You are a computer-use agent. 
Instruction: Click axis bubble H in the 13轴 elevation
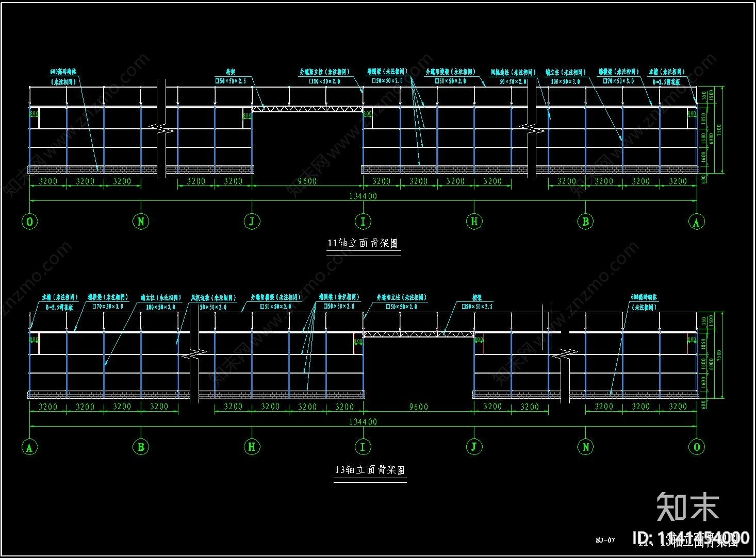252,447
